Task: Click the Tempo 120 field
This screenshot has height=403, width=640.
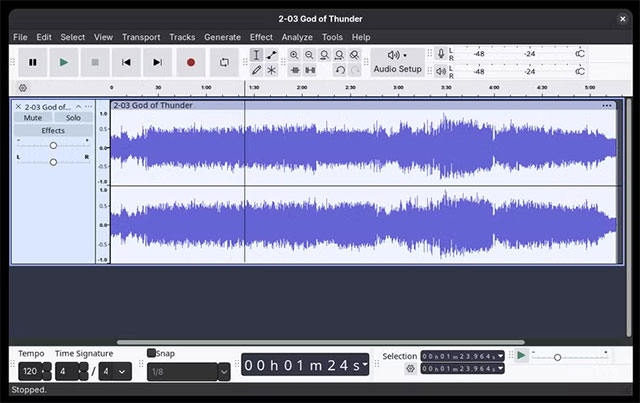Action: point(30,371)
